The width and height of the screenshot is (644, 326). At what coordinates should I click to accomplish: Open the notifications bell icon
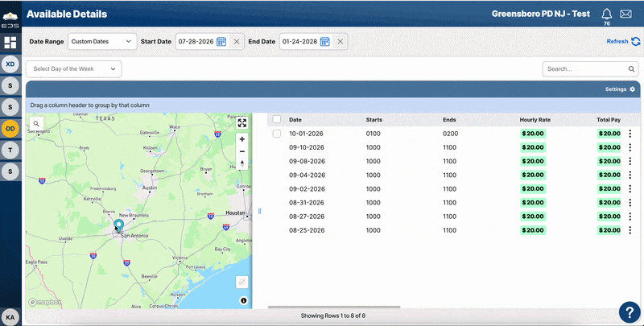(x=607, y=14)
